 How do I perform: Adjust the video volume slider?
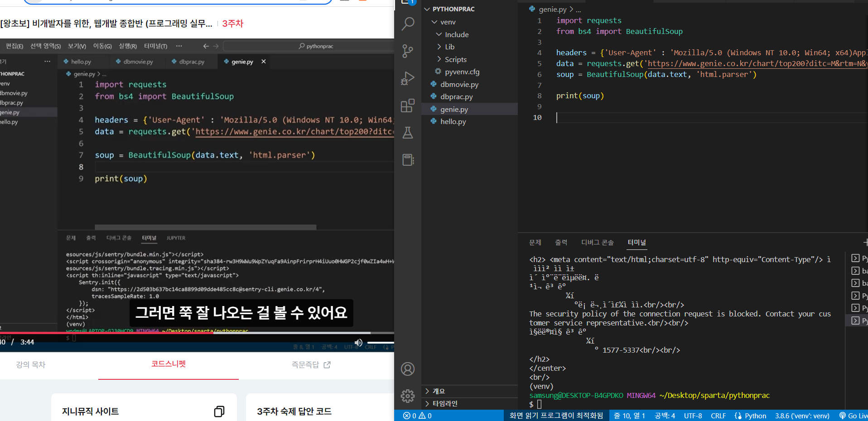coord(381,342)
